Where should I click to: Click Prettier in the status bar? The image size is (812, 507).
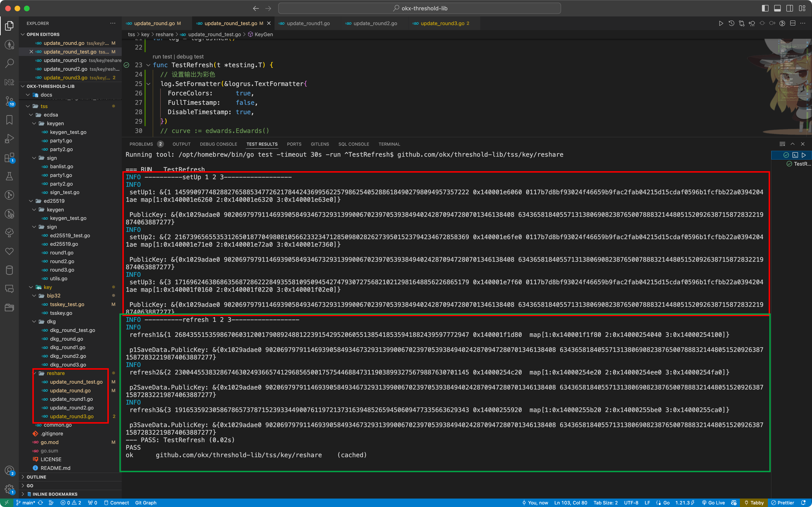782,503
